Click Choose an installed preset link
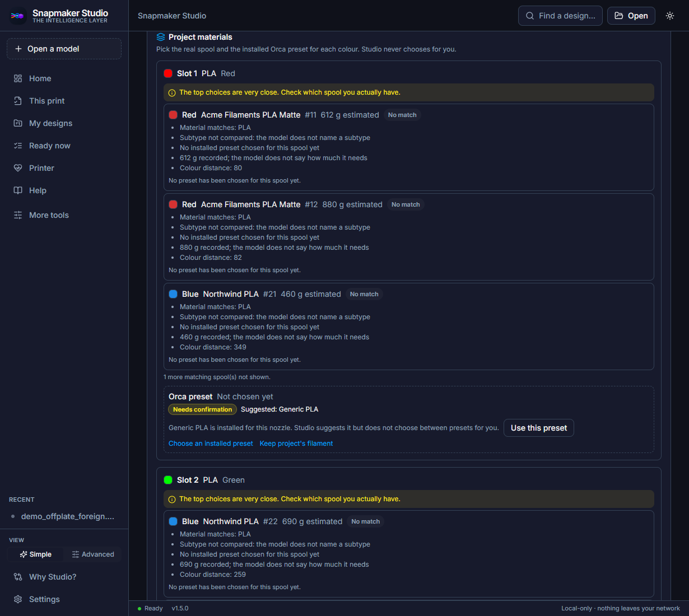 211,444
